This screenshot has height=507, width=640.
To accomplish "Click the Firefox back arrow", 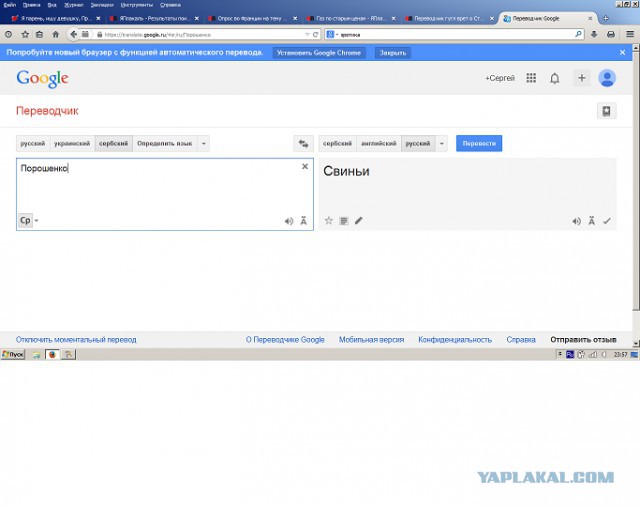I will pos(73,35).
